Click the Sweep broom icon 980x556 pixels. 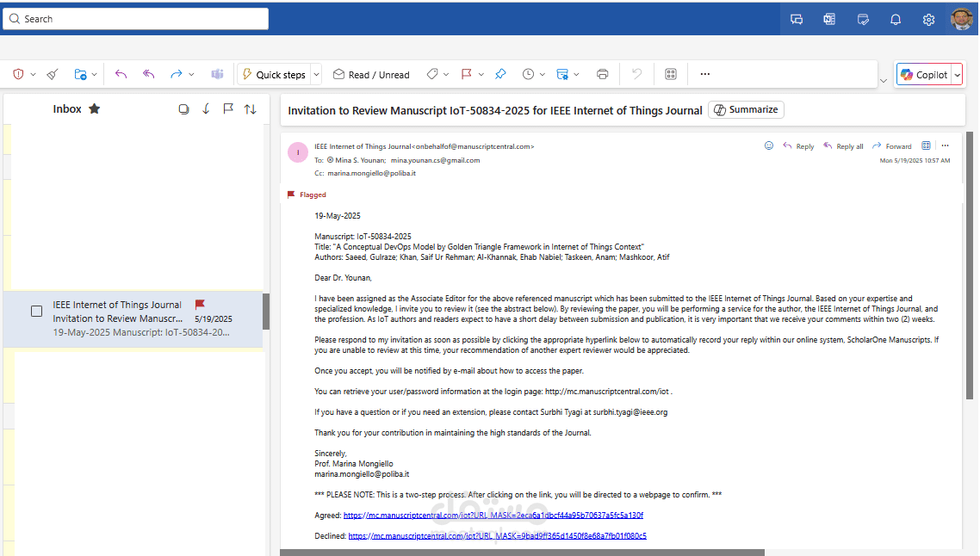53,74
